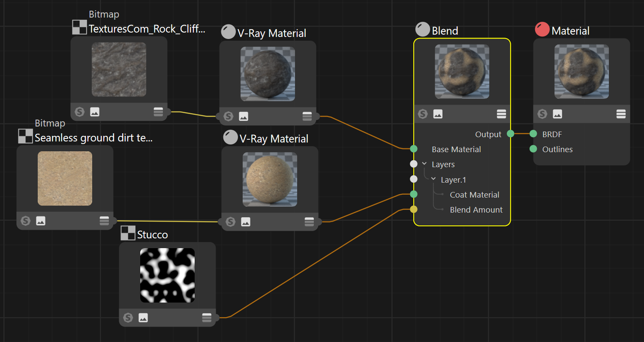Toggle preview icon on upper V-Ray Material node
The image size is (644, 342).
(243, 116)
